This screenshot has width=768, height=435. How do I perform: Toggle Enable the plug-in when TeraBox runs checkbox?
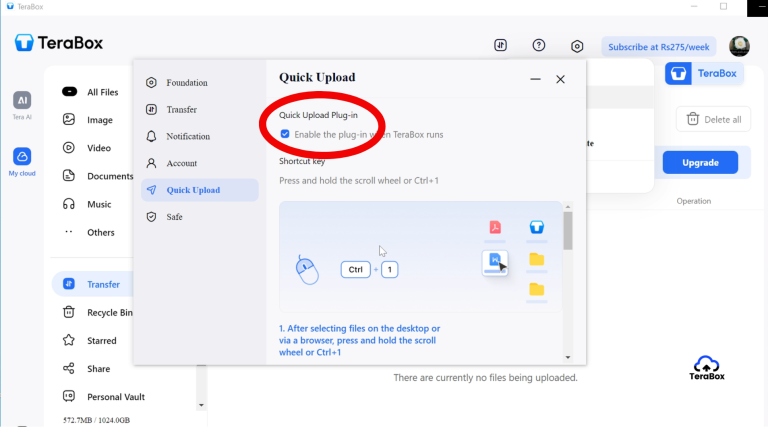tap(285, 134)
